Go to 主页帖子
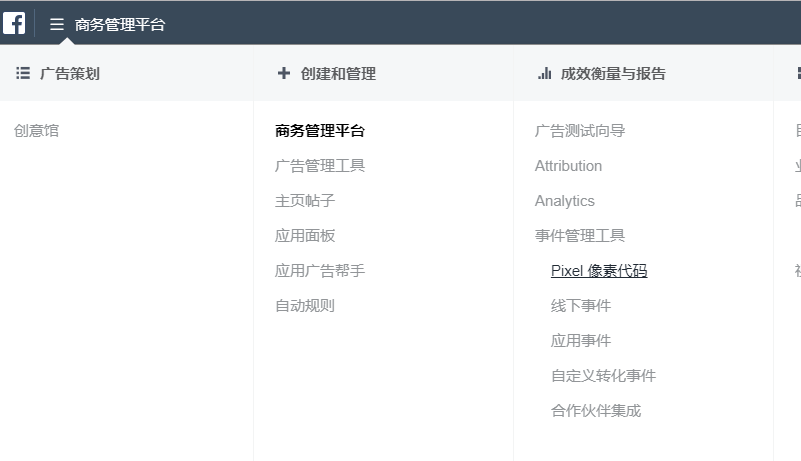This screenshot has height=461, width=801. (305, 200)
